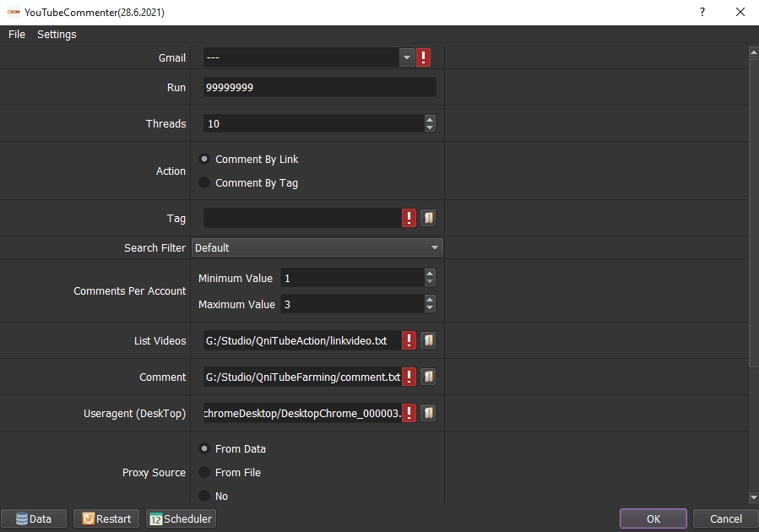This screenshot has width=759, height=532.
Task: Open the Search Filter dropdown
Action: point(434,247)
